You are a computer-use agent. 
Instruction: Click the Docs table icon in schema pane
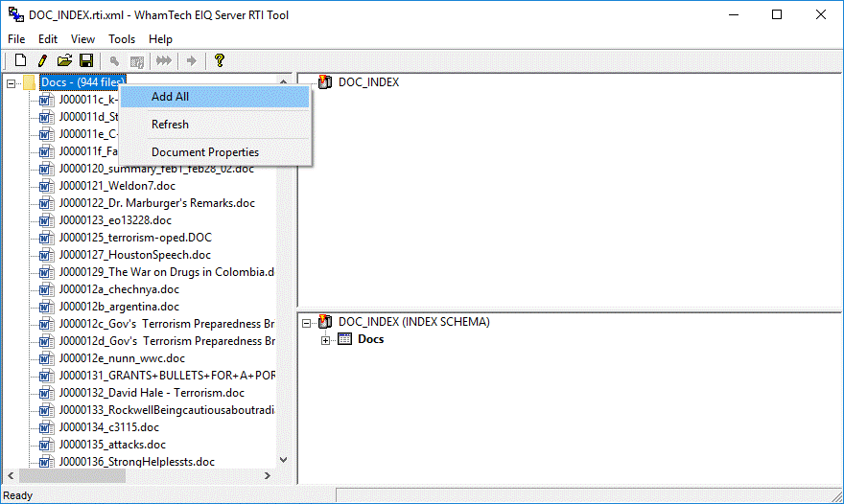click(x=344, y=339)
